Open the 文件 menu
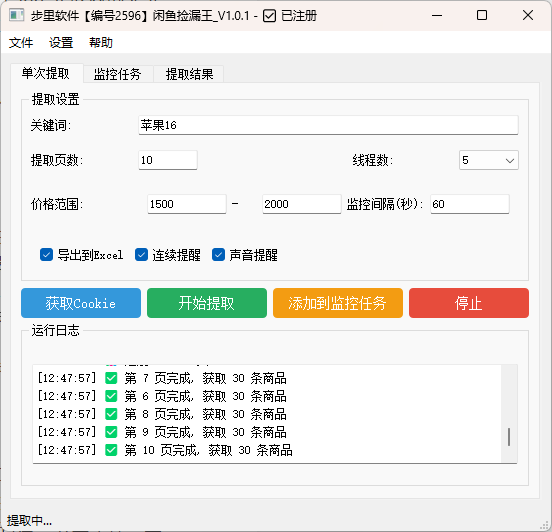552x532 pixels. (x=21, y=43)
